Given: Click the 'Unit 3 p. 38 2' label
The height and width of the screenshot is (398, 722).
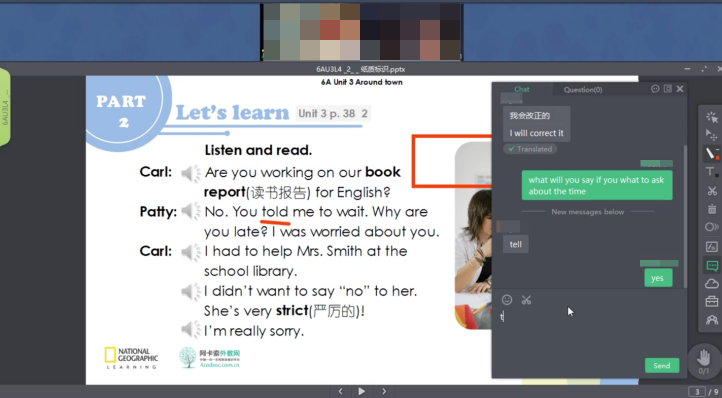Looking at the screenshot, I should click(x=333, y=113).
